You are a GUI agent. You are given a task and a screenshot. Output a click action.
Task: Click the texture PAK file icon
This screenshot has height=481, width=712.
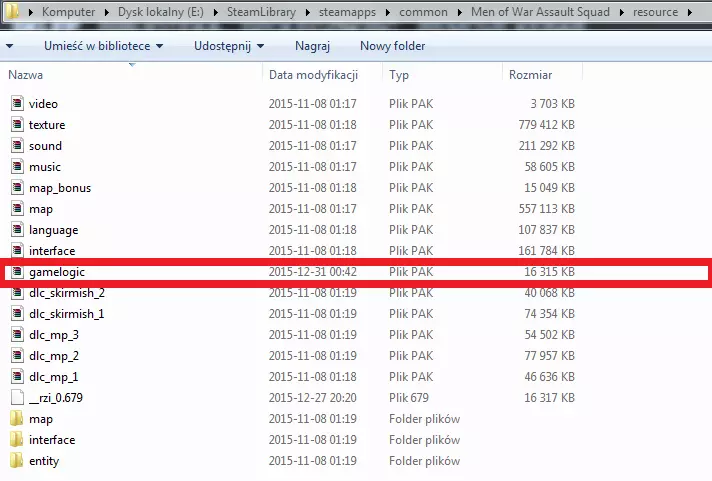tap(17, 124)
